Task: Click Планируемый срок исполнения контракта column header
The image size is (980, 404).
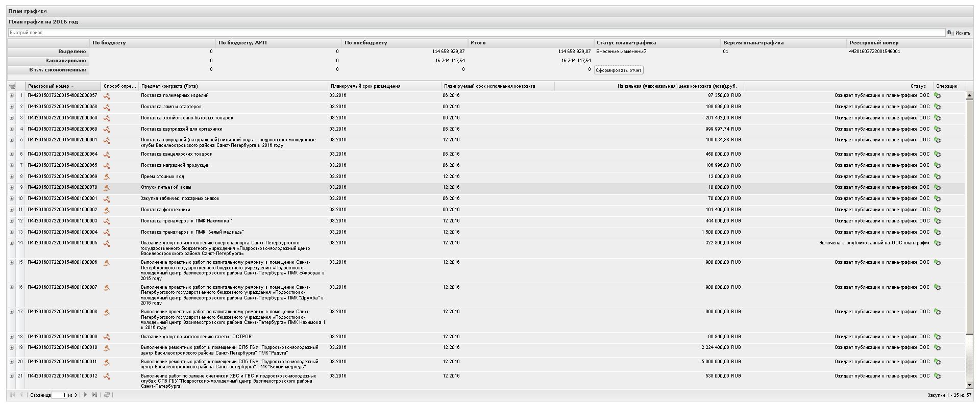Action: (x=498, y=86)
